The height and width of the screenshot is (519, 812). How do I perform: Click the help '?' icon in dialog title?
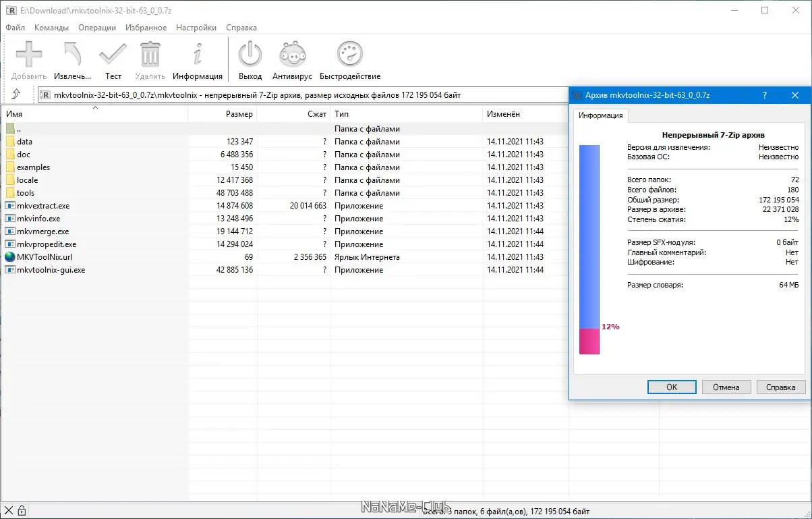coord(765,95)
